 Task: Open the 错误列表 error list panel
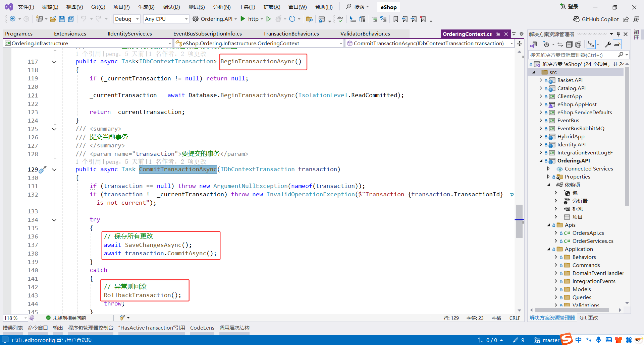(x=13, y=328)
